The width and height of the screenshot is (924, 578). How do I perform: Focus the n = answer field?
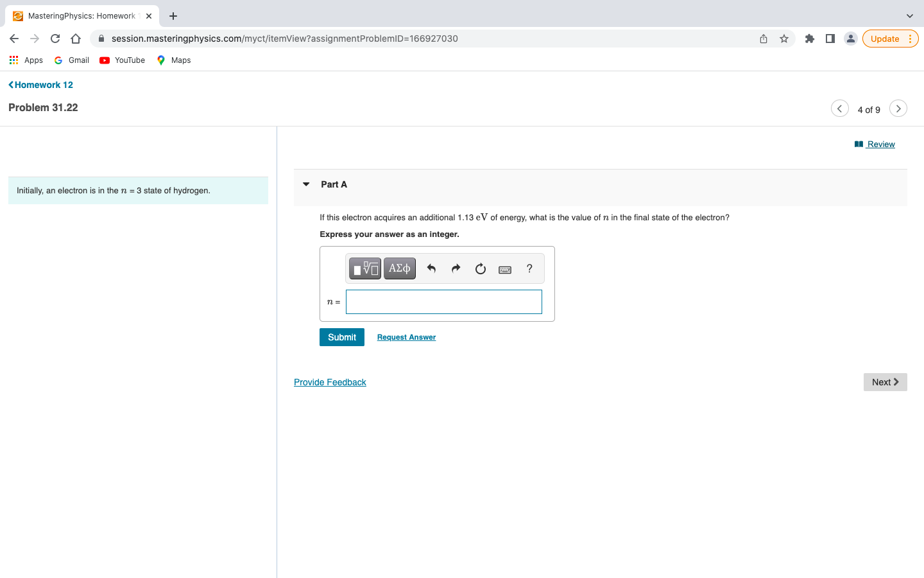pyautogui.click(x=444, y=302)
